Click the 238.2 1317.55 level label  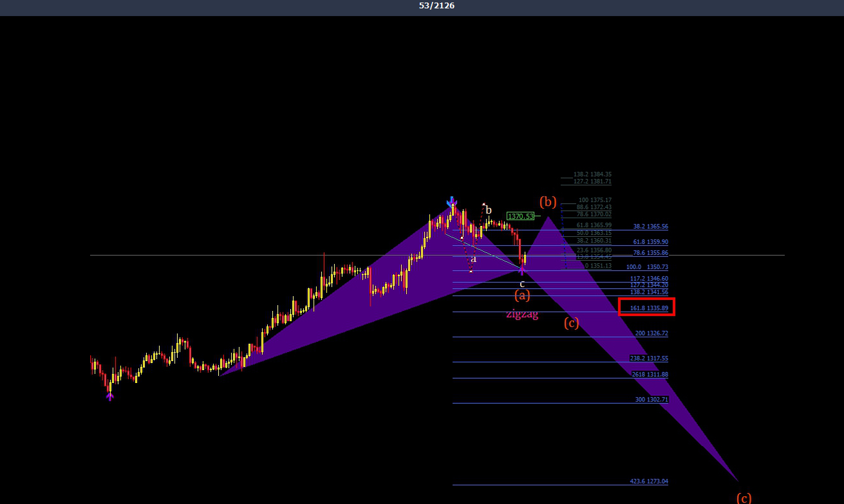tap(649, 359)
